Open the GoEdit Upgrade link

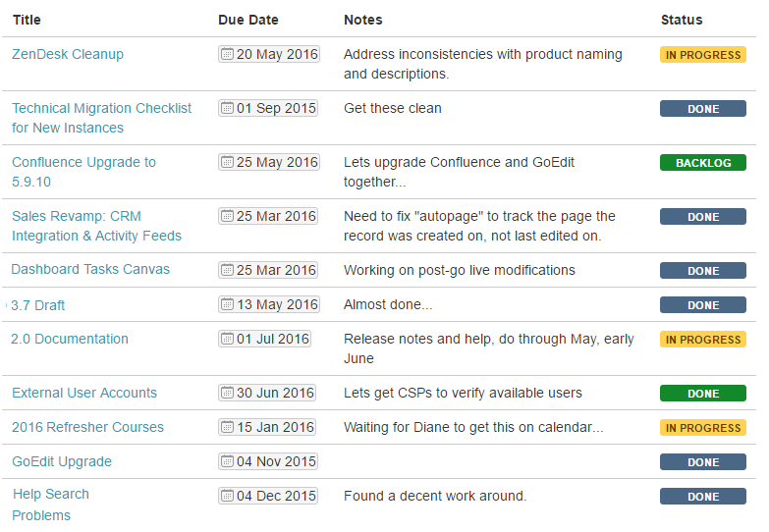coord(62,461)
